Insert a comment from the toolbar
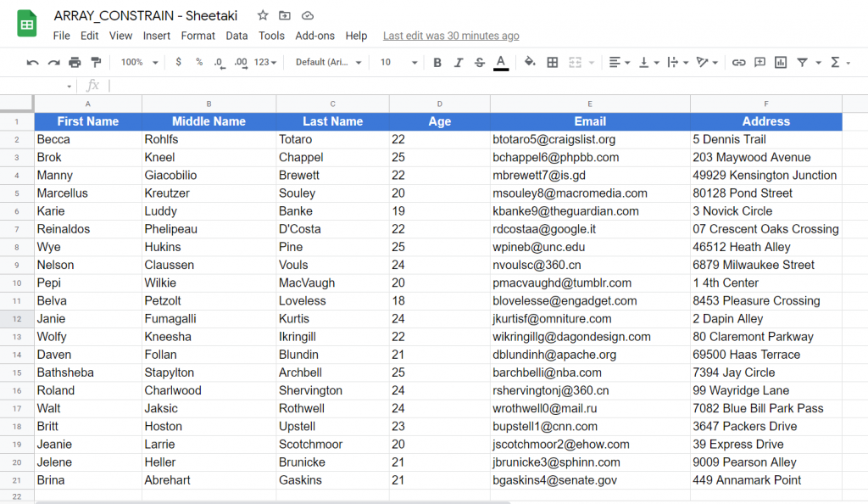Viewport: 868px width, 504px height. [761, 62]
